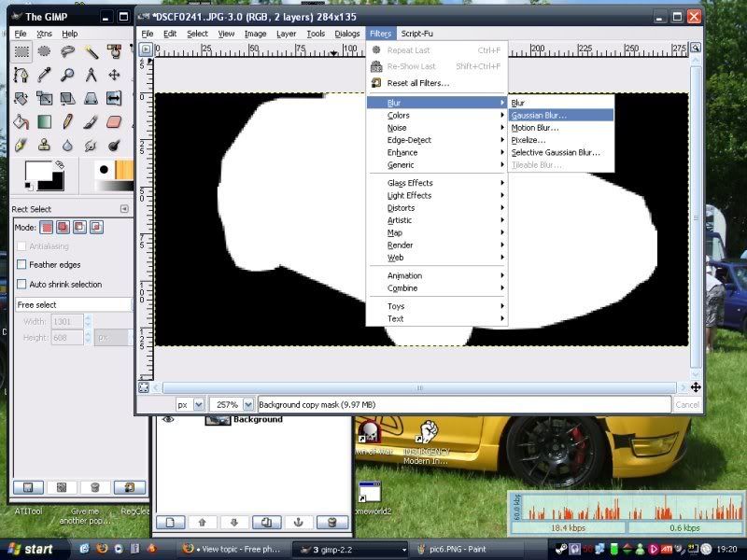Screen dimensions: 747x560
Task: Set selection mode to subtract (third Mode button)
Action: coord(79,227)
